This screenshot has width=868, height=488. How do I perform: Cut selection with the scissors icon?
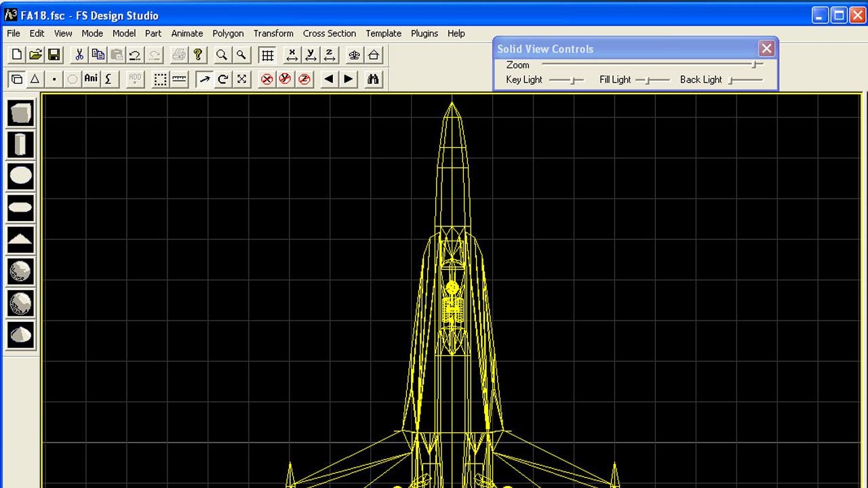point(79,55)
